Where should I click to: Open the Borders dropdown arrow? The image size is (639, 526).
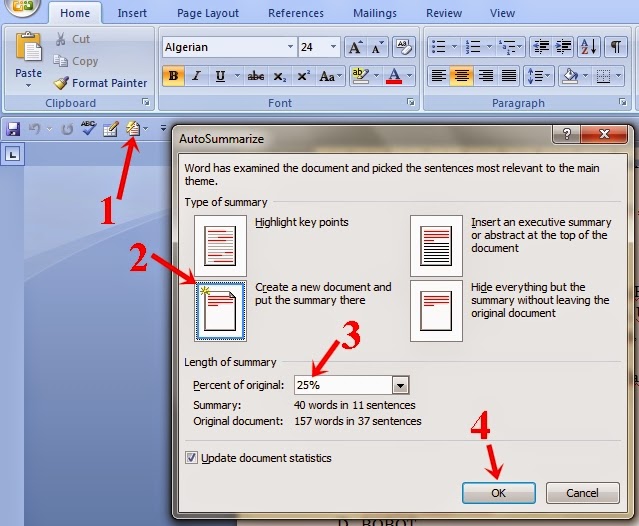pos(618,76)
